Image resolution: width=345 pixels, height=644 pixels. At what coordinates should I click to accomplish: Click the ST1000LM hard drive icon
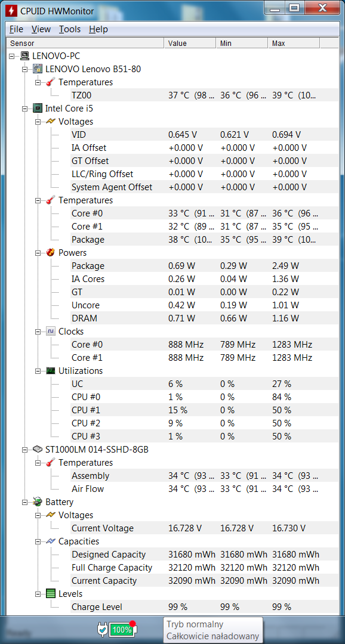pos(38,450)
